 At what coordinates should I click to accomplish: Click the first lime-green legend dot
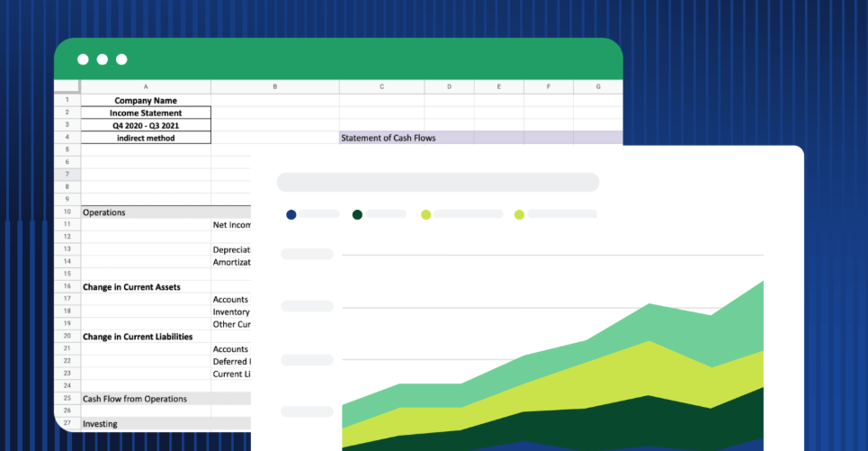pyautogui.click(x=426, y=214)
